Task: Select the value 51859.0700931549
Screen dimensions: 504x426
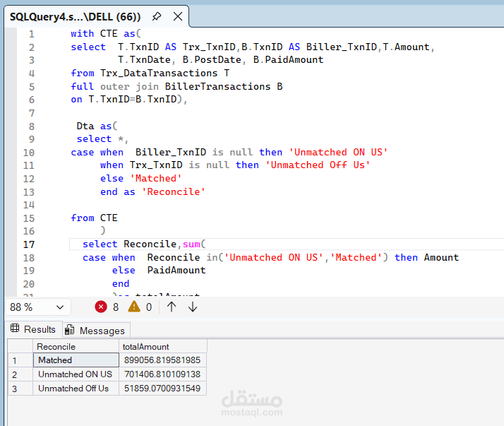Action: 162,389
